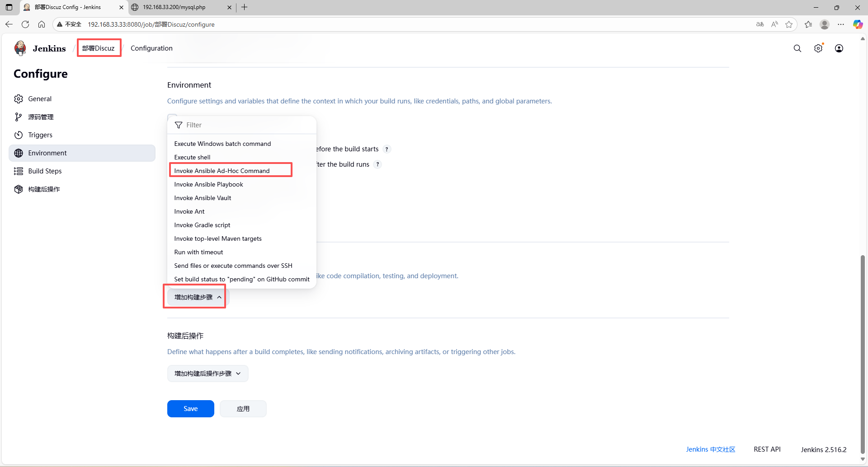The width and height of the screenshot is (868, 467).
Task: Select Invoke top-level Maven targets
Action: (x=242, y=238)
